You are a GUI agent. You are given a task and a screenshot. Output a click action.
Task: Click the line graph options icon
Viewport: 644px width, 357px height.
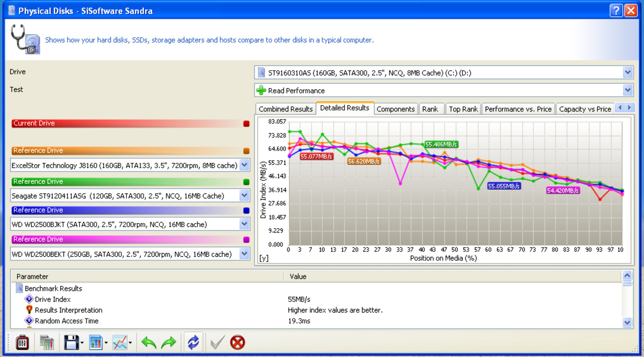[x=120, y=342]
